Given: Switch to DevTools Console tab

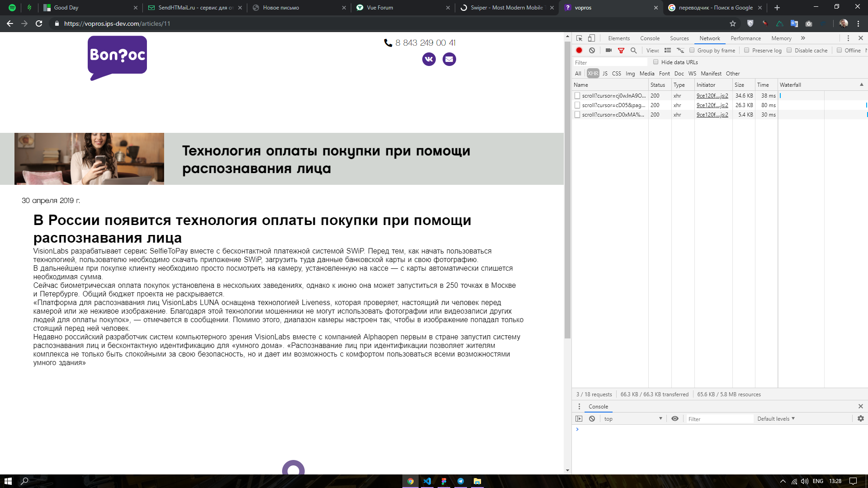Looking at the screenshot, I should pos(650,38).
